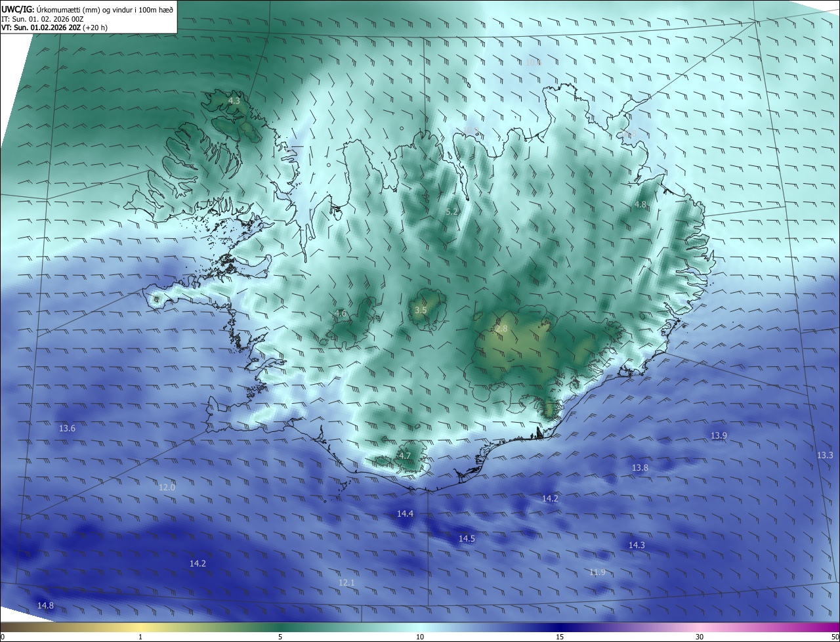This screenshot has height=642, width=840.
Task: Click the 13.3 value label over the sea
Action: [x=825, y=456]
